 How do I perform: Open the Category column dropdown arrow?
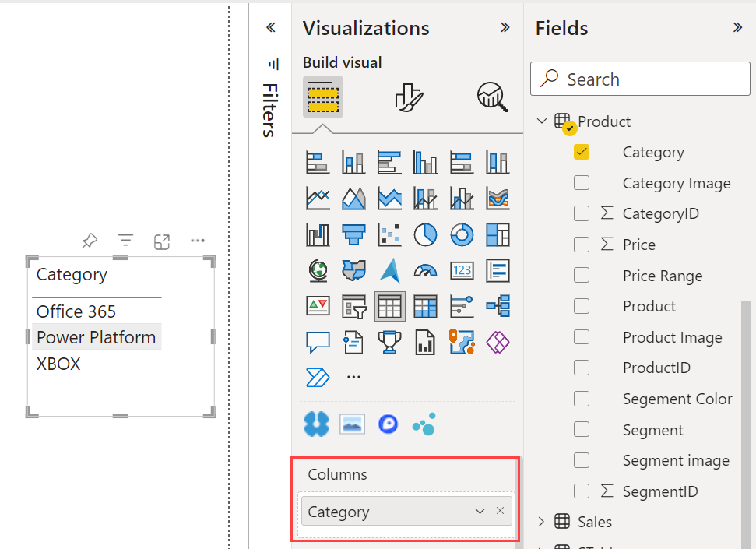coord(480,511)
